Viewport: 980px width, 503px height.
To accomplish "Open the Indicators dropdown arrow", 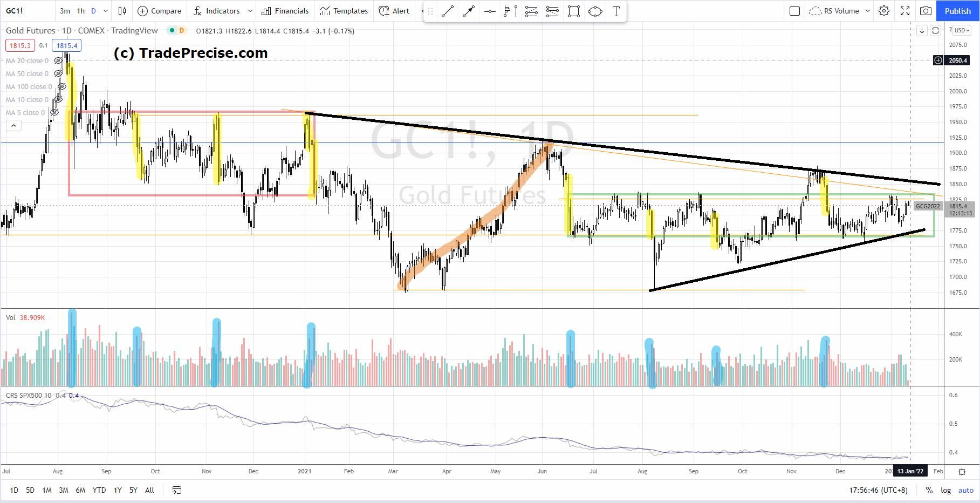I will pos(250,11).
